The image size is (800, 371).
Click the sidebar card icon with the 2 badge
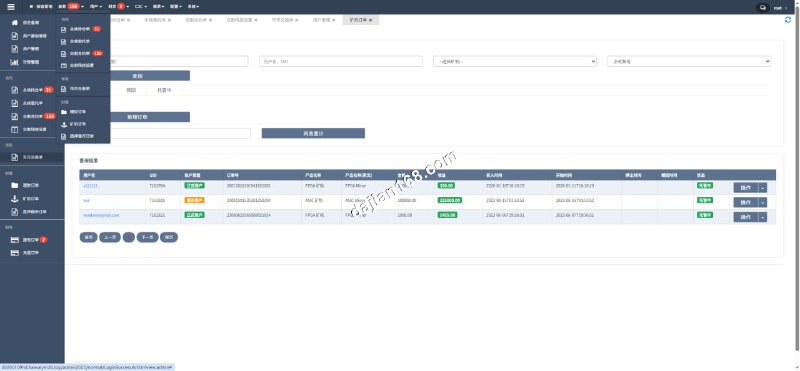point(14,239)
